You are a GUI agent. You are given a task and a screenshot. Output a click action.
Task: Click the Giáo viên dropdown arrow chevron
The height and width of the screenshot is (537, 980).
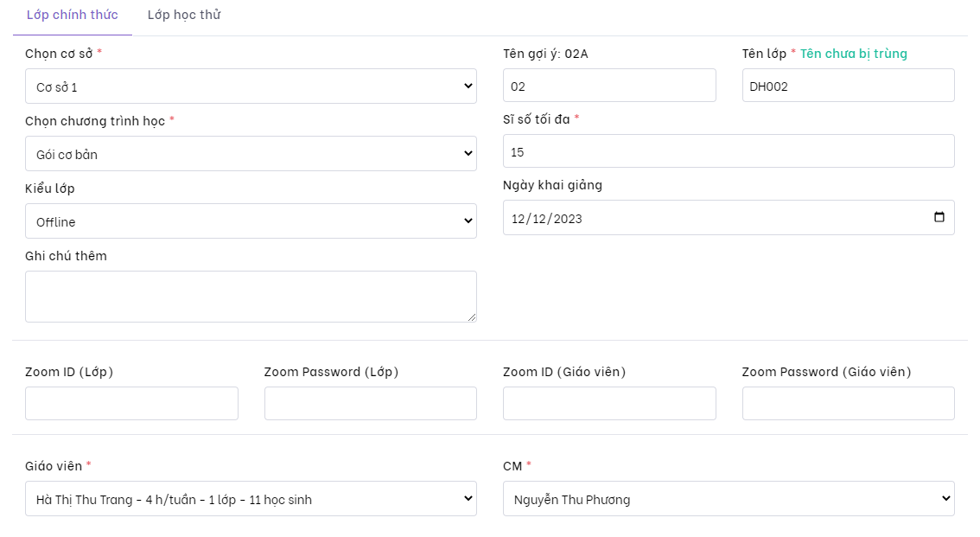point(468,499)
